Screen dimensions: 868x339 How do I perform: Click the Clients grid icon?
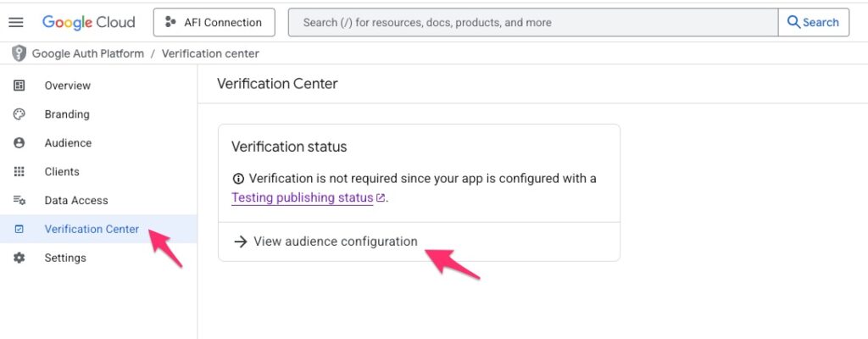19,172
